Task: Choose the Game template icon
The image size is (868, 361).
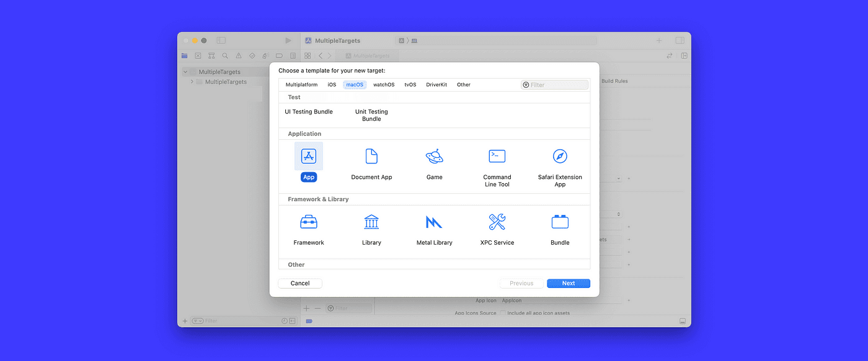Action: pyautogui.click(x=434, y=156)
